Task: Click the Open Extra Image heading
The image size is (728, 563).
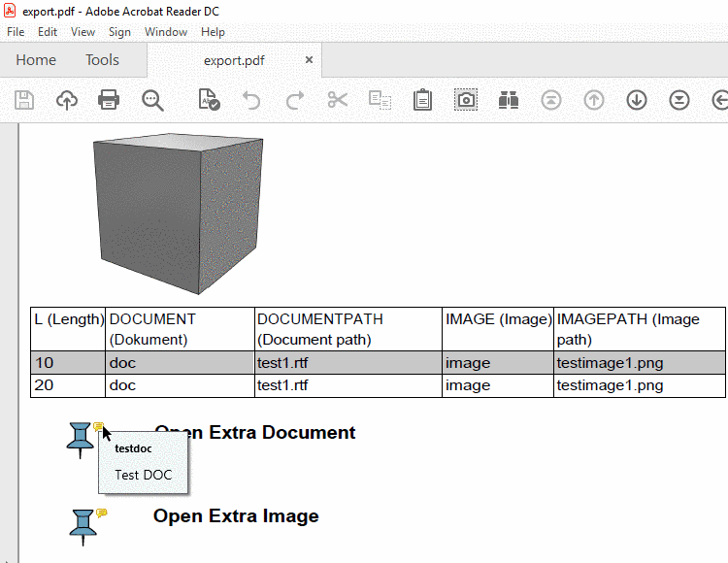Action: click(236, 516)
